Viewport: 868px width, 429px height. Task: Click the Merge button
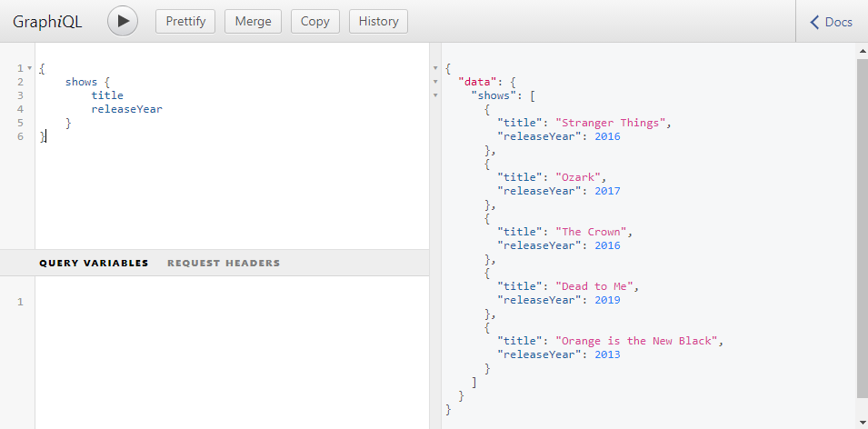click(253, 21)
